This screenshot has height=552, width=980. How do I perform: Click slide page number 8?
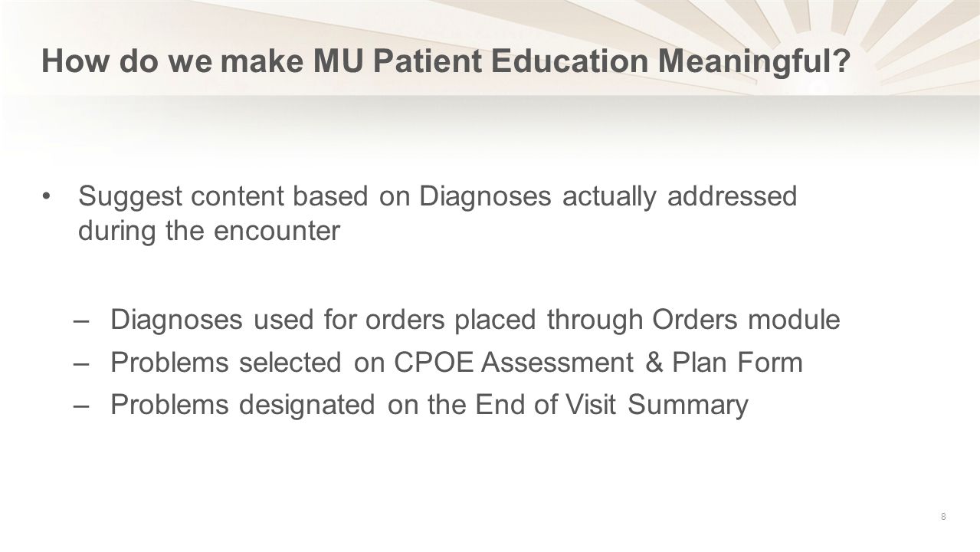click(x=943, y=517)
